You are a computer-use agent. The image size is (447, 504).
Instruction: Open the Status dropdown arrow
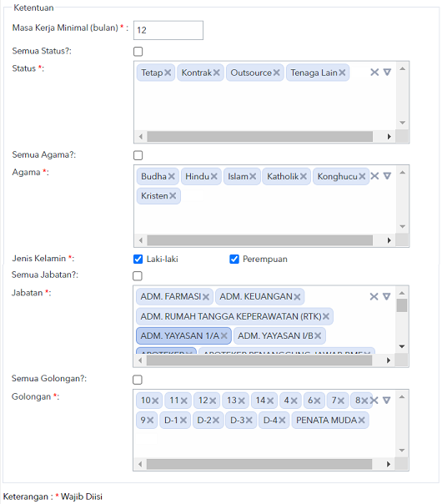coord(387,73)
